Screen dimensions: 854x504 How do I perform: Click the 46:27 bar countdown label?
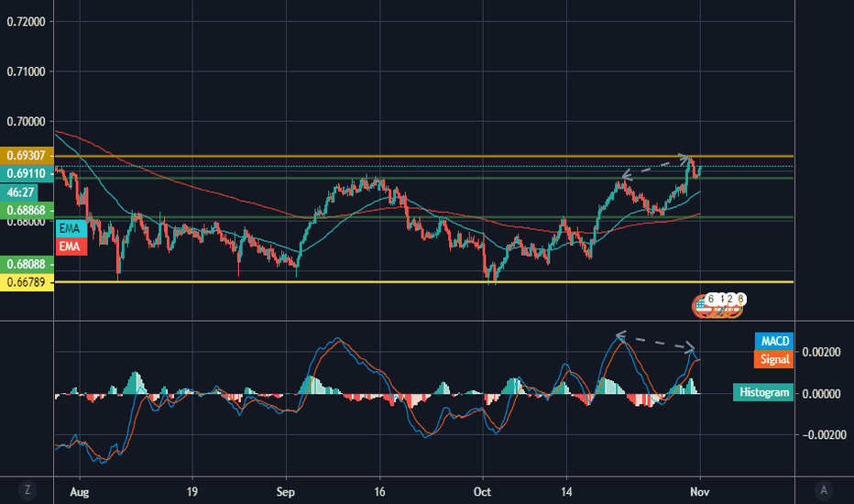(19, 192)
